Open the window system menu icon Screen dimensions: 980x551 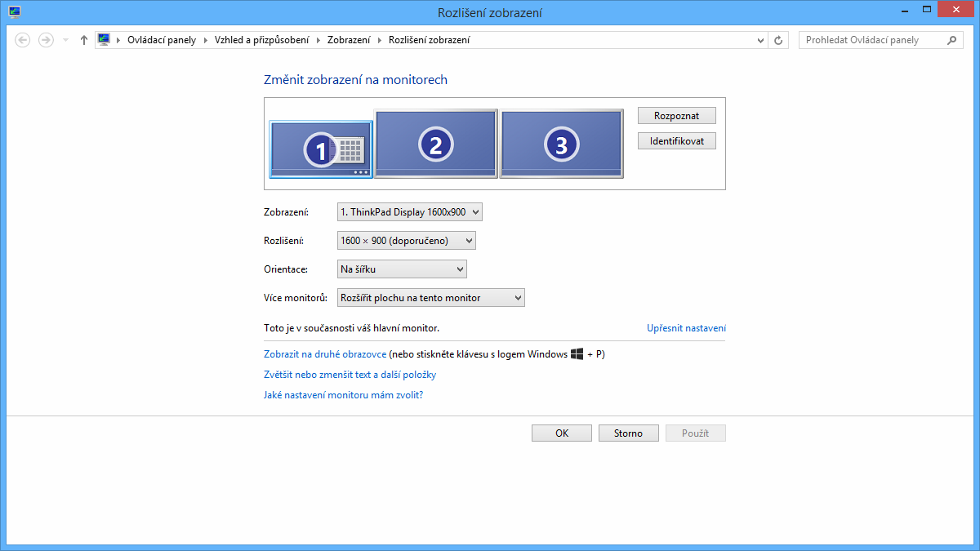point(14,12)
